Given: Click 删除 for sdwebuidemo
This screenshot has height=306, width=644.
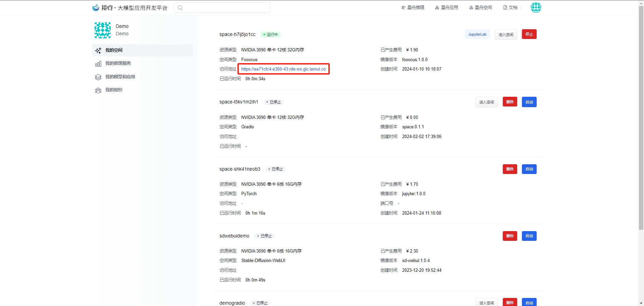Looking at the screenshot, I should 510,236.
